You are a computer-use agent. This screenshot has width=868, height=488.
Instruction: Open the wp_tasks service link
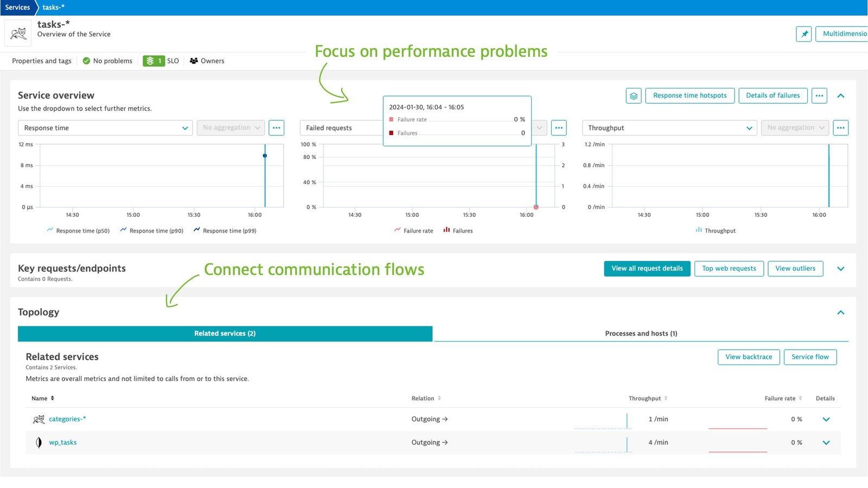point(63,442)
